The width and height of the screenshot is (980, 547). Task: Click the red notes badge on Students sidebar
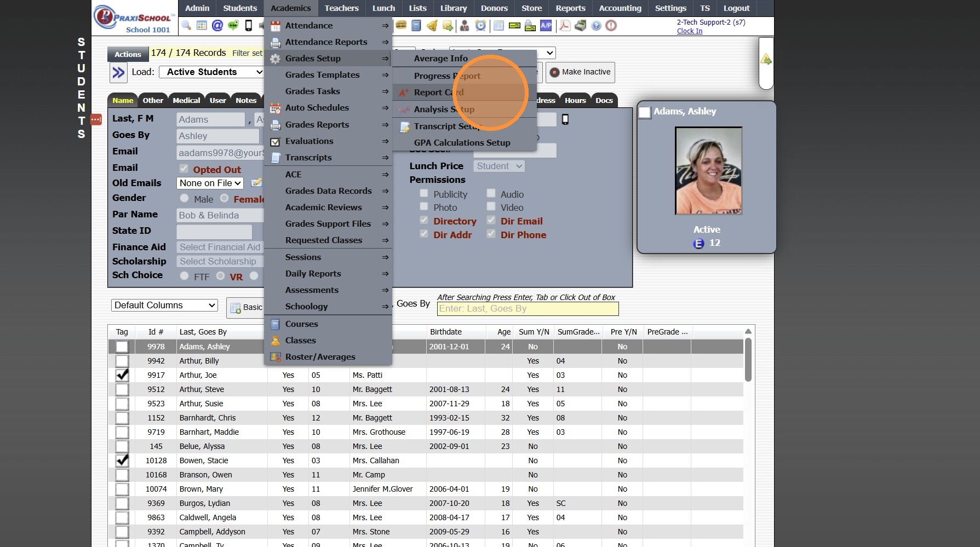pos(96,119)
